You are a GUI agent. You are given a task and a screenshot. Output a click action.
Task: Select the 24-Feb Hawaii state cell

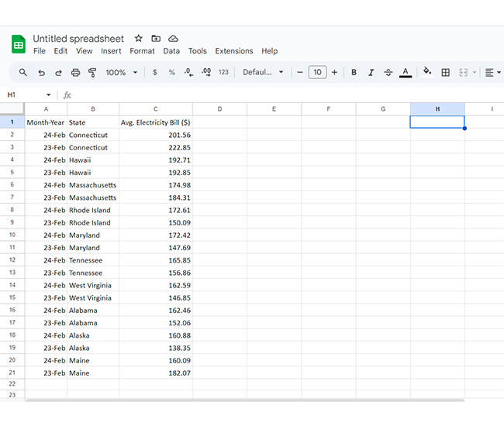click(x=93, y=160)
